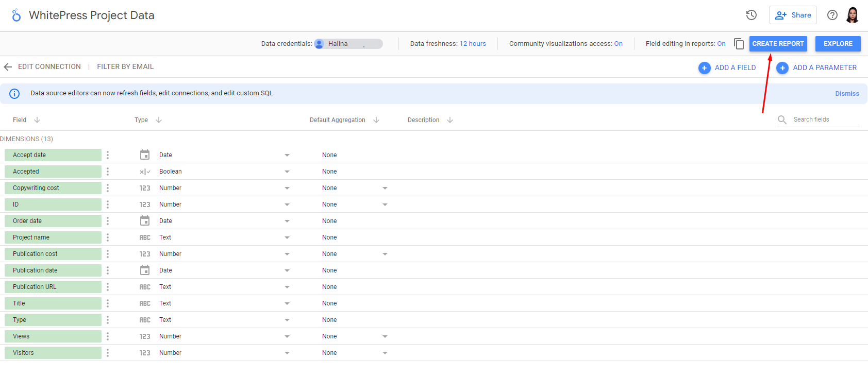
Task: Select the Publication URL field chip
Action: [53, 287]
